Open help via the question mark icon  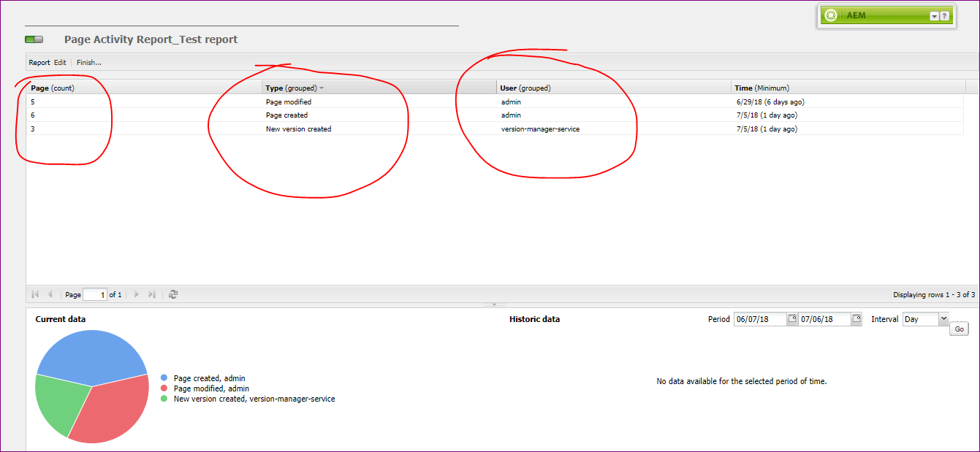946,15
